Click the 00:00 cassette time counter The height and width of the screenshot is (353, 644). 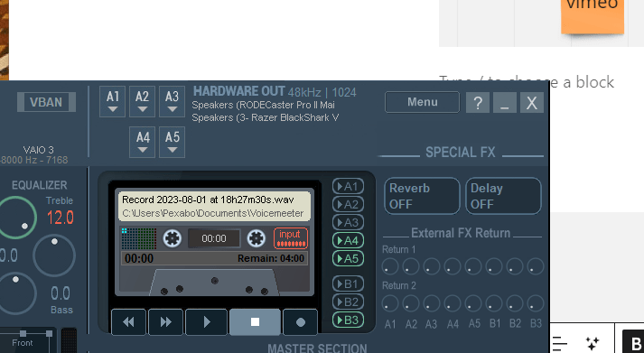(x=214, y=238)
